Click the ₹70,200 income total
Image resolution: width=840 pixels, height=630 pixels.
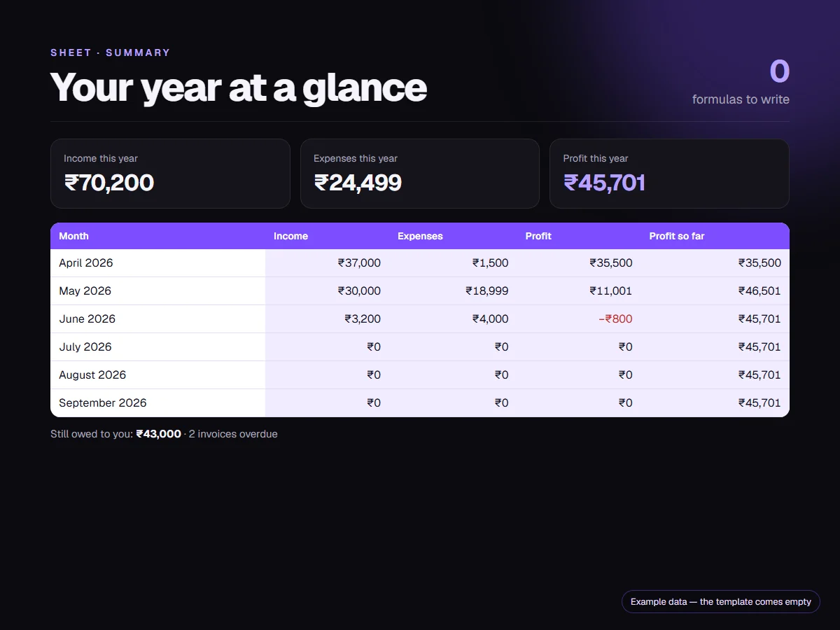[x=109, y=183]
